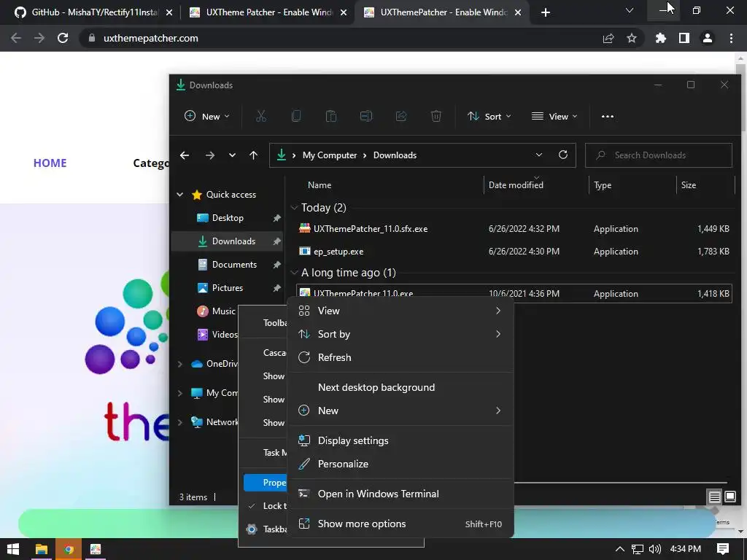This screenshot has width=747, height=560.
Task: Bookmark this page with star icon
Action: (x=632, y=38)
